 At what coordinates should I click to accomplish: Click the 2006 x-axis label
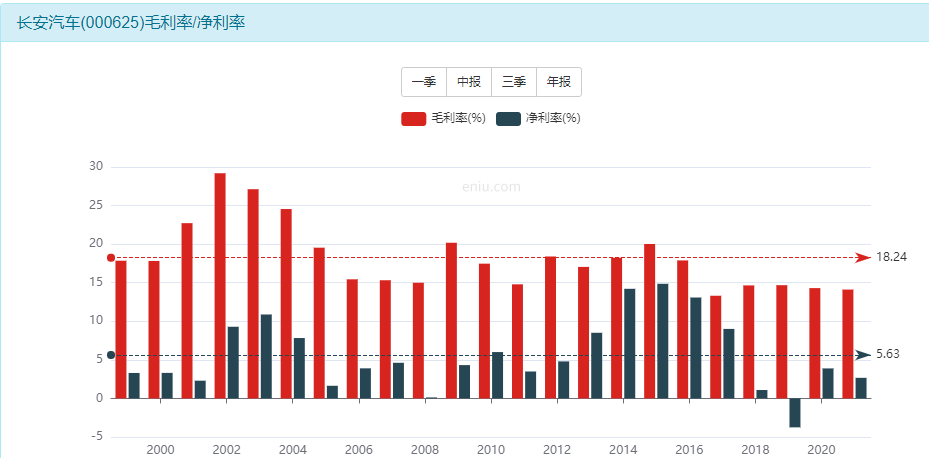[359, 450]
